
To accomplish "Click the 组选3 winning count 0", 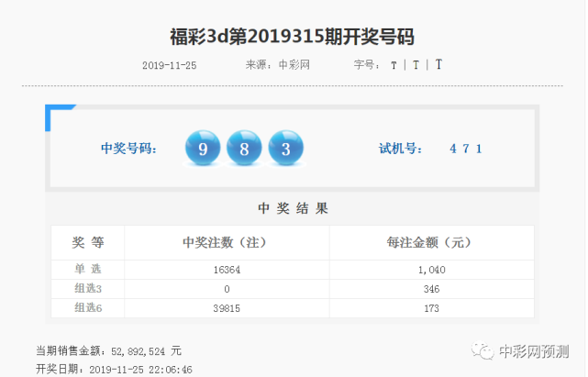I will pyautogui.click(x=227, y=289).
